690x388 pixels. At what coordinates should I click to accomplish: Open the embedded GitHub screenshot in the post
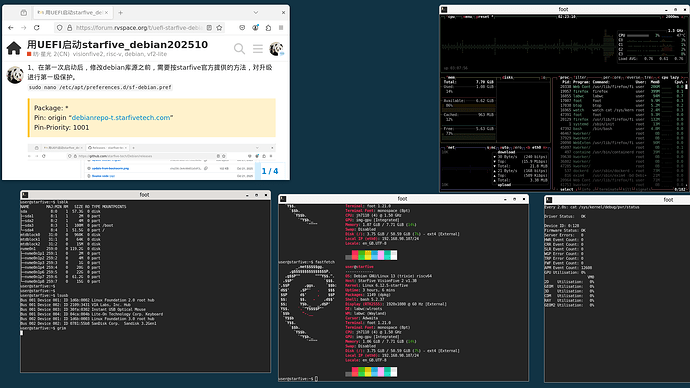(152, 161)
